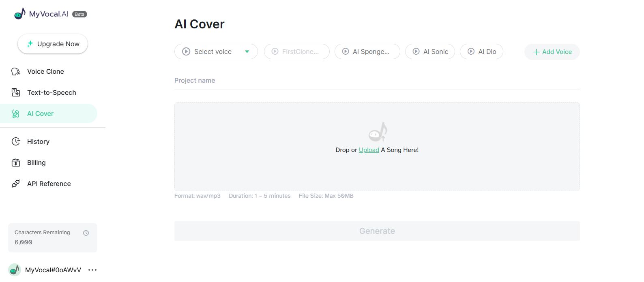Click the Upgrade Now button

53,44
